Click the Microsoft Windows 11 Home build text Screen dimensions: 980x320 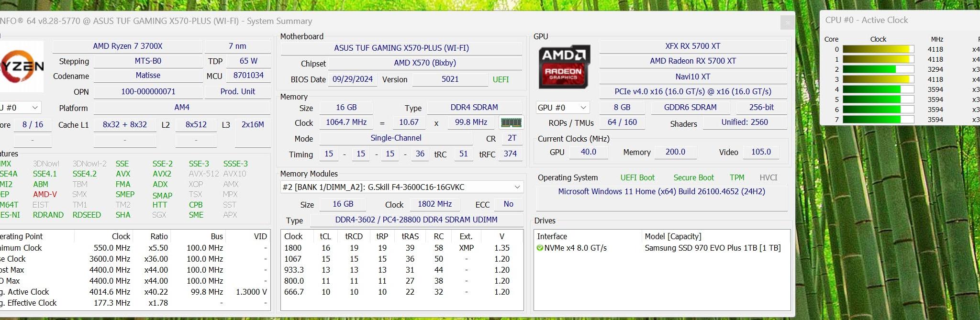(x=661, y=191)
